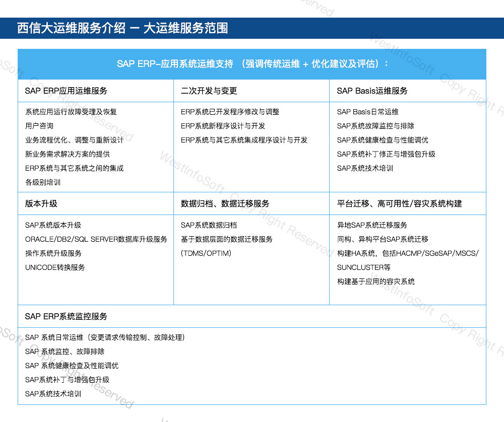
Task: Click the line 'SAP系统健康检查与性能调优'
Action: click(383, 140)
